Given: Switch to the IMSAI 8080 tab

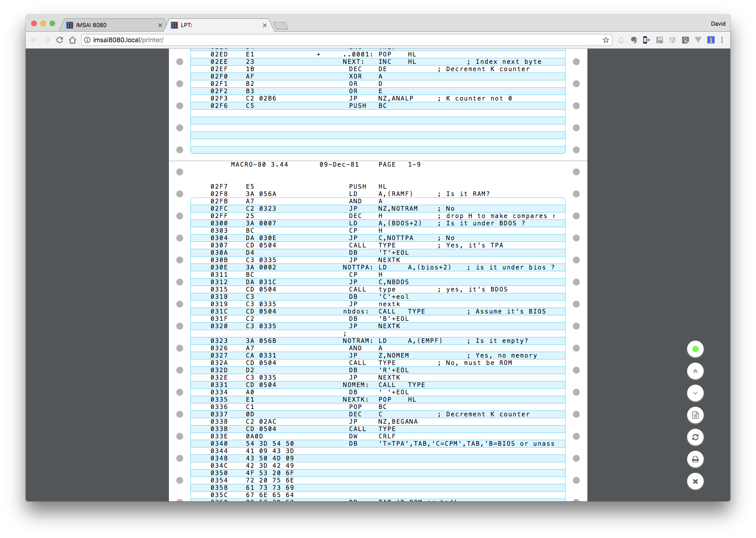Looking at the screenshot, I should coord(112,25).
